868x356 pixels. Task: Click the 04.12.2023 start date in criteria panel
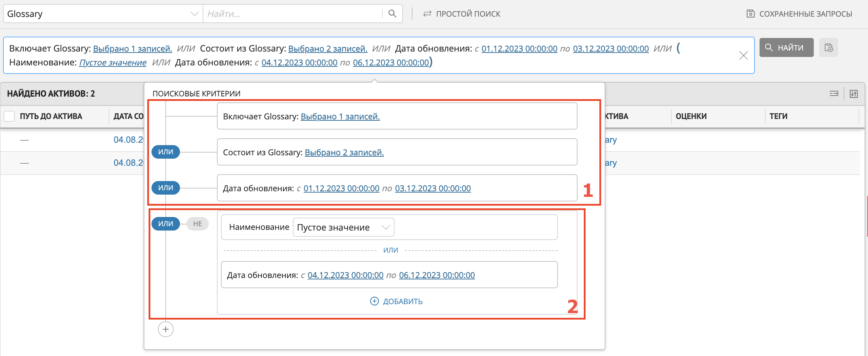[345, 275]
